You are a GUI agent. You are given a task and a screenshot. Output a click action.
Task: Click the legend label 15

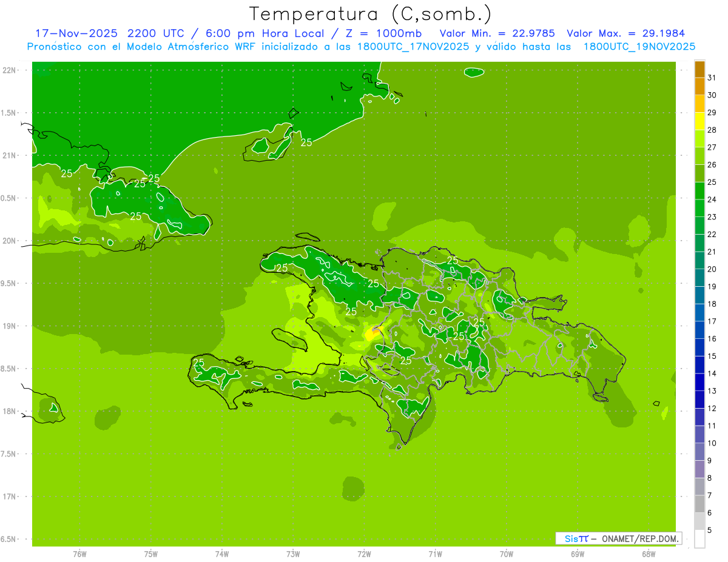pyautogui.click(x=712, y=356)
